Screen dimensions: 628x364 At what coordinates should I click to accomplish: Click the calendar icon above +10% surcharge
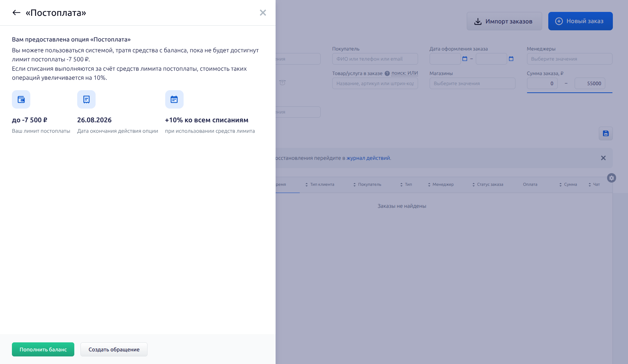[174, 100]
